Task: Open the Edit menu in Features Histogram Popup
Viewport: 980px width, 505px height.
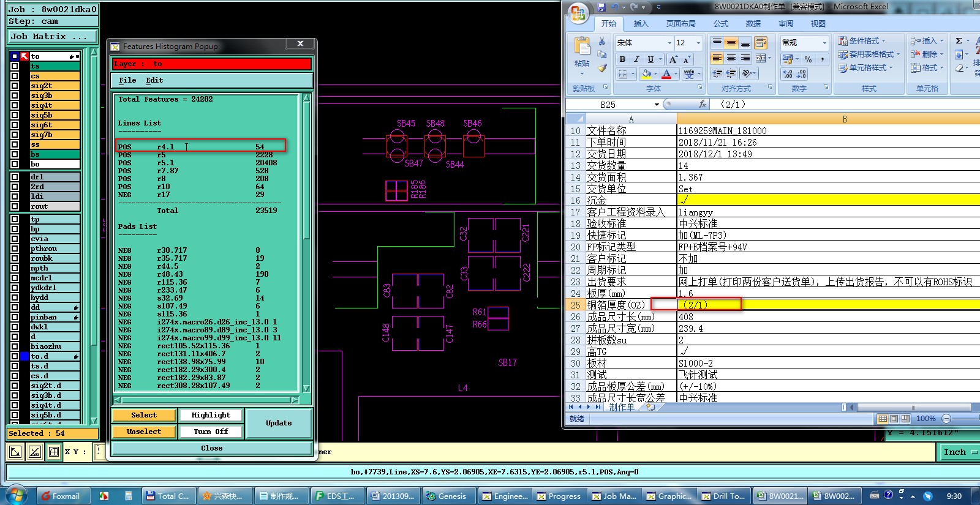Action: point(154,80)
